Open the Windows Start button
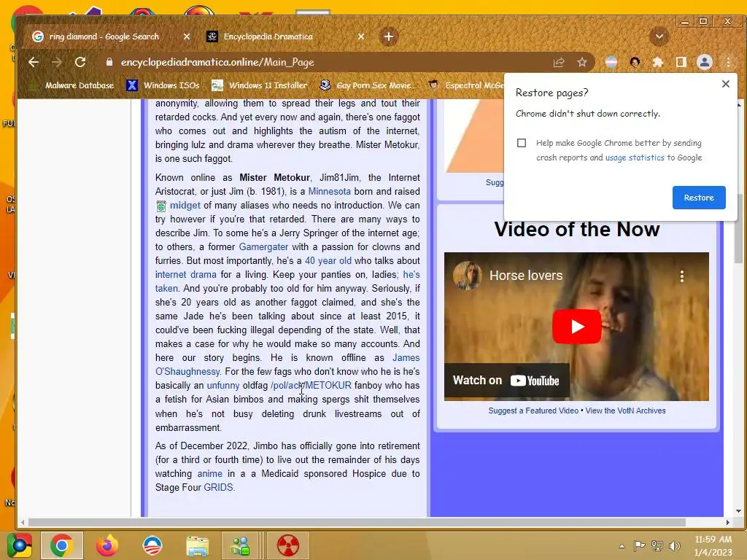The height and width of the screenshot is (560, 747). pos(18,545)
